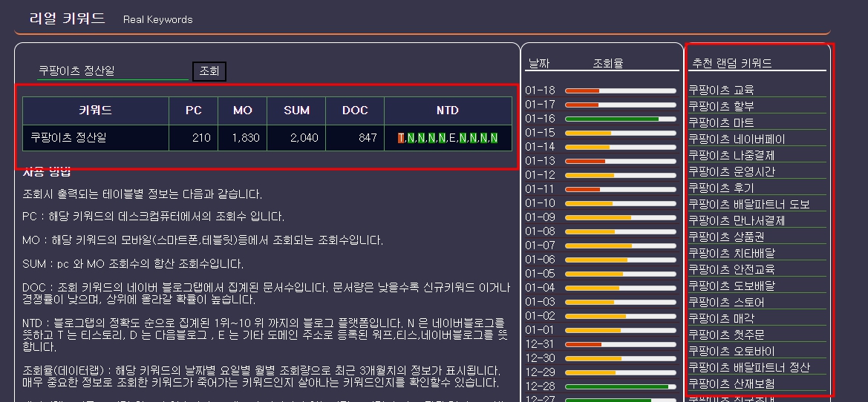Click the 키워드 column header
This screenshot has height=402, width=868.
coord(96,111)
